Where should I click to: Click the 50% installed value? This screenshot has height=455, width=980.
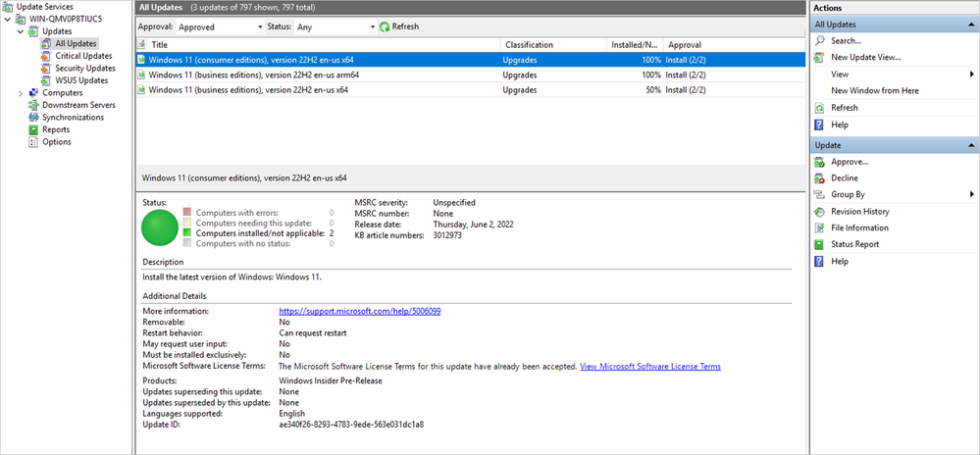[x=653, y=90]
